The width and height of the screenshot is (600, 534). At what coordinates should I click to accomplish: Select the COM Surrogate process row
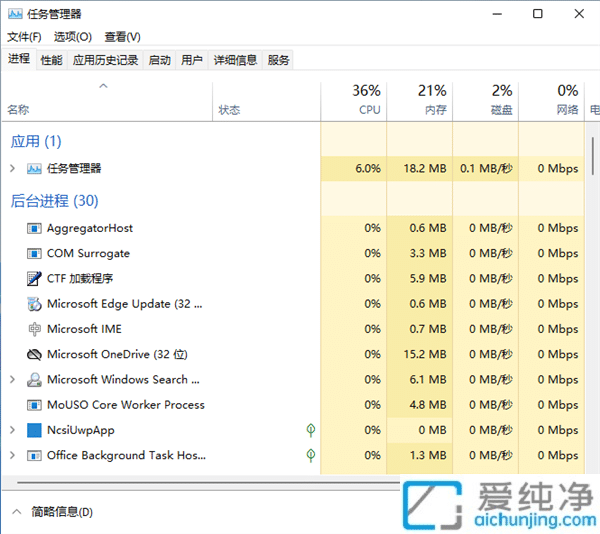coord(293,253)
